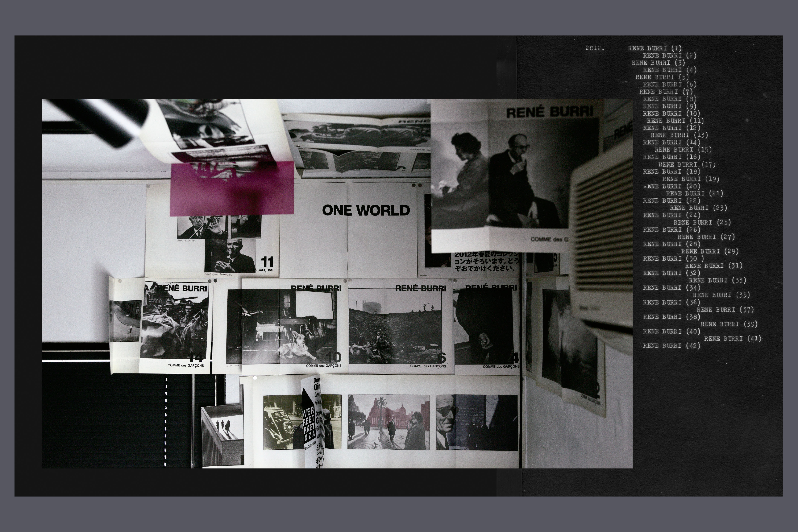Pick the line "RENE BURRI (21)"
Screen dimensions: 798x532
(694, 193)
